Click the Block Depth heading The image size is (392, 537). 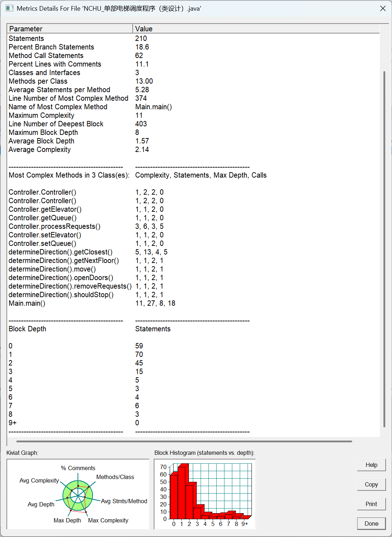tap(27, 329)
